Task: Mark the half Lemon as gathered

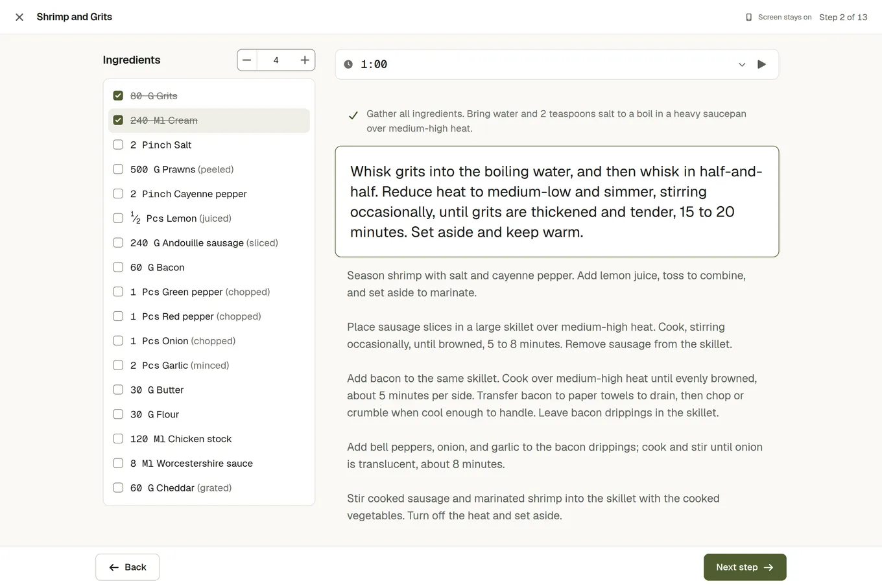Action: [118, 218]
